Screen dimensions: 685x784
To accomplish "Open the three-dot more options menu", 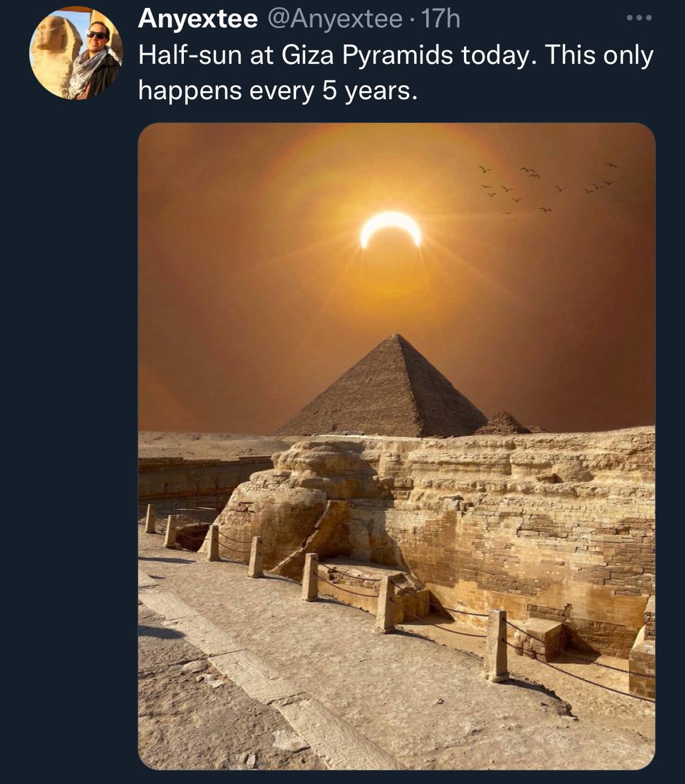I will coord(640,19).
